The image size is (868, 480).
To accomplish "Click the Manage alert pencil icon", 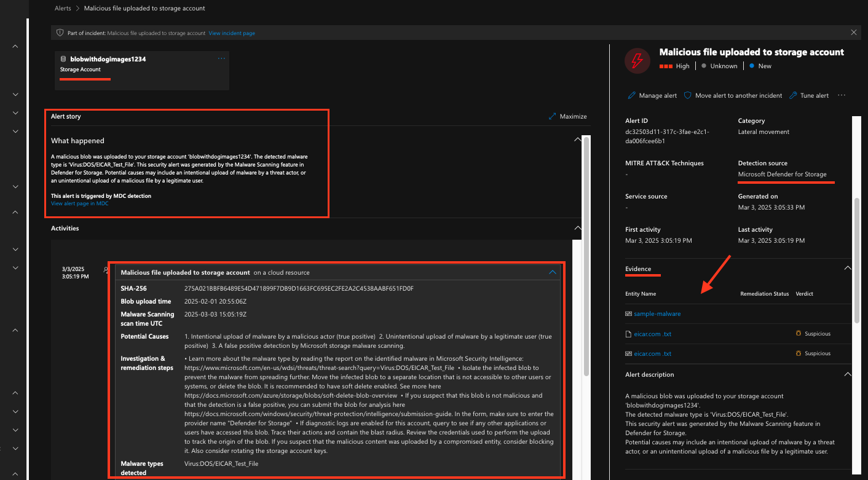I will pos(631,95).
